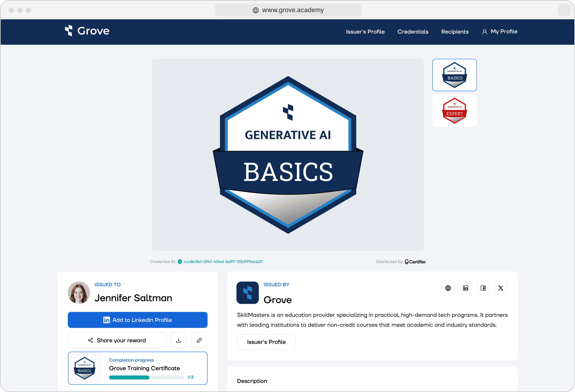Click the globe icon in address bar
Screen dimensions: 575x392
(x=256, y=10)
